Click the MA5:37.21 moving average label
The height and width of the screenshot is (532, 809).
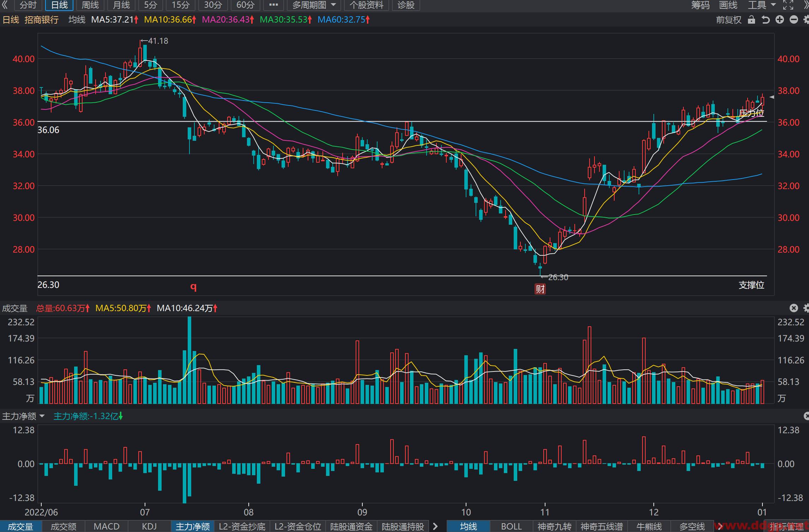coord(115,20)
